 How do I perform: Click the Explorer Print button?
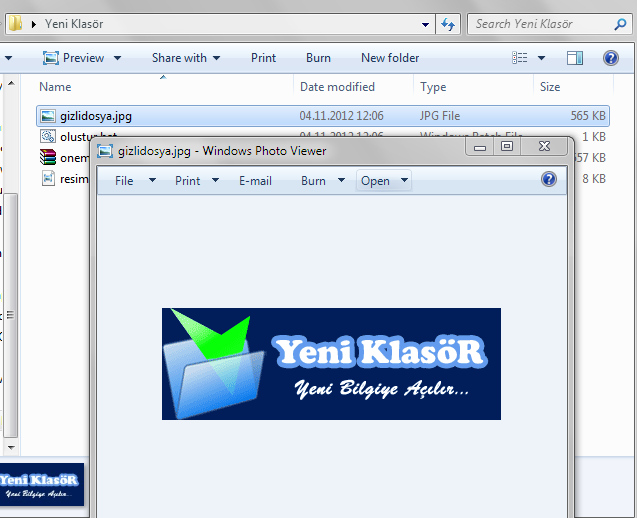263,58
